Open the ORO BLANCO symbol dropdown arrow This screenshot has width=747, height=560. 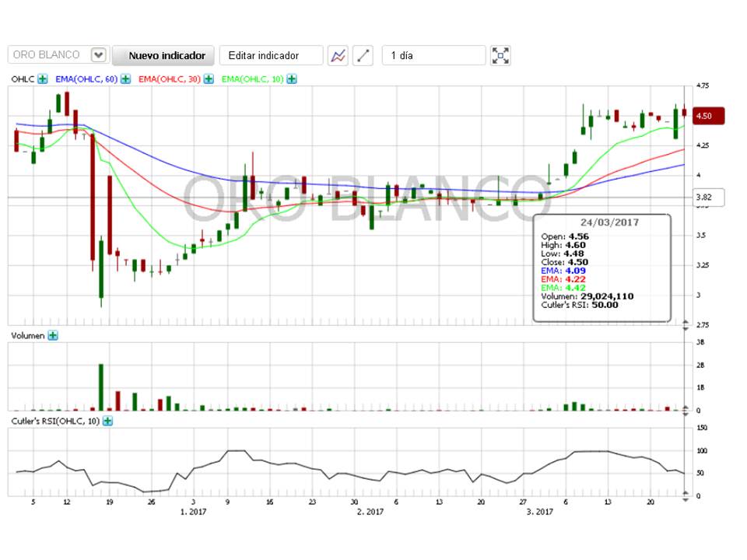point(99,55)
